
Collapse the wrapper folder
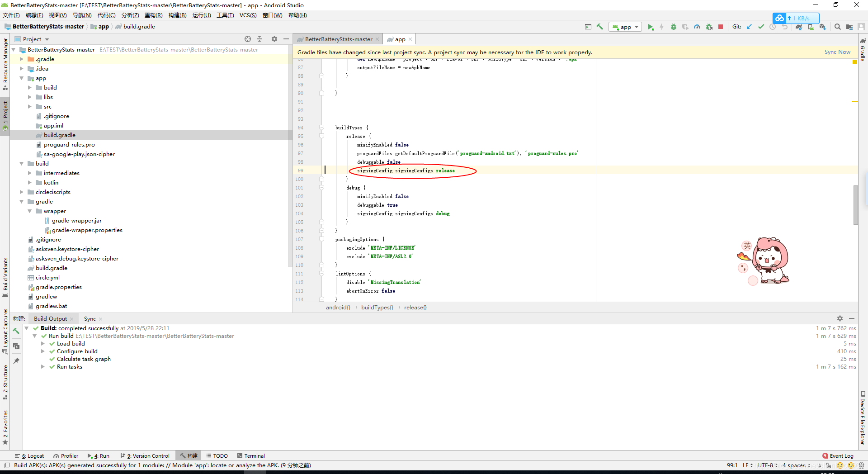30,211
